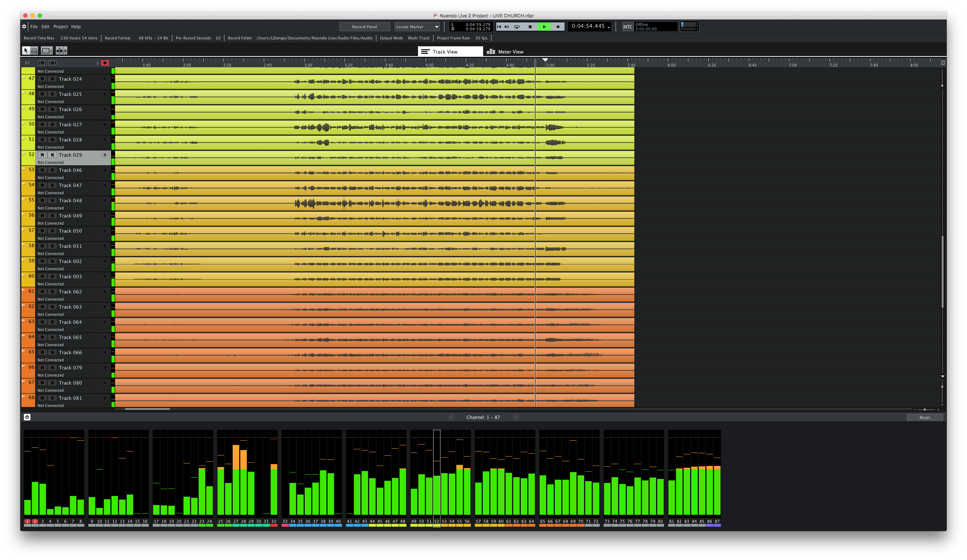Click the MTC sync status icon
Viewport: 967px width, 560px height.
(628, 26)
